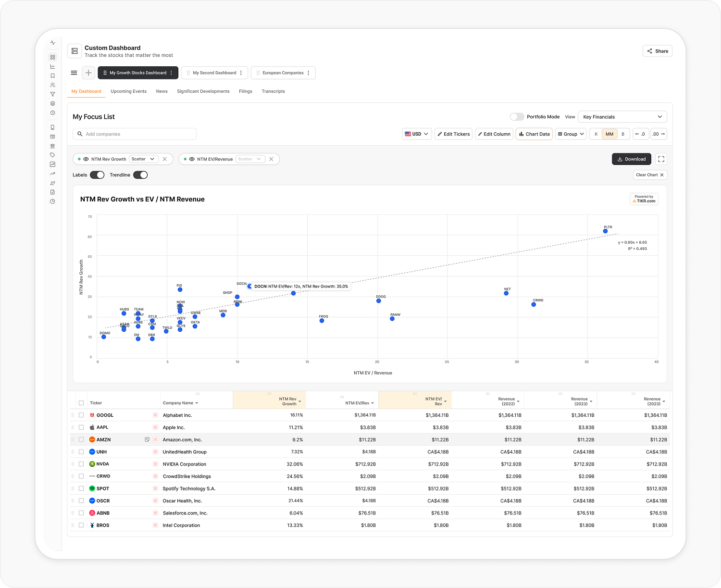Viewport: 721px width, 588px height.
Task: Open Revenue (2022) column header dropdown
Action: 518,401
